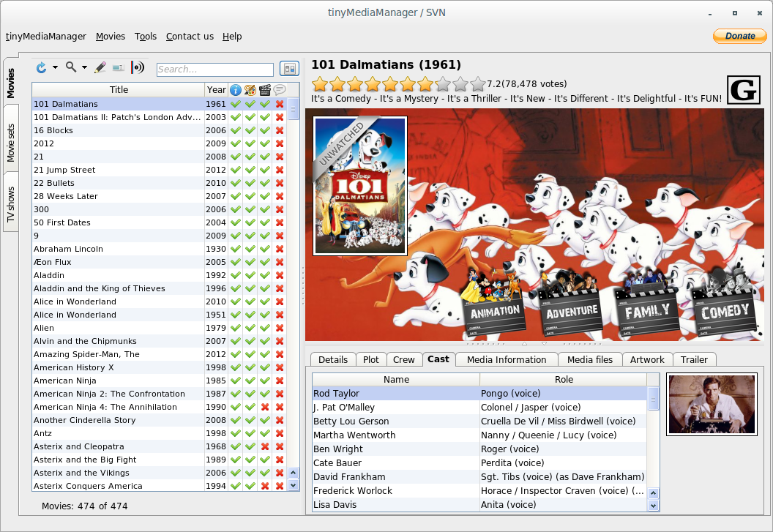Sort by NFO info column icon

coord(236,90)
